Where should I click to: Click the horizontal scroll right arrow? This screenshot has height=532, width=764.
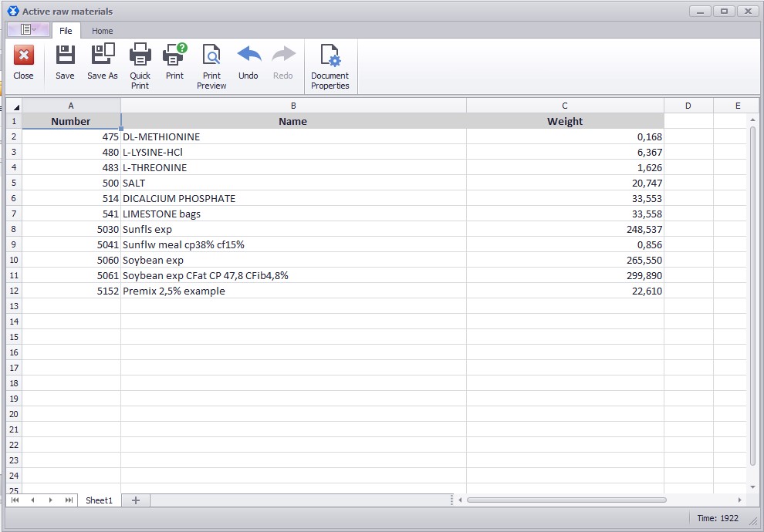click(x=739, y=500)
